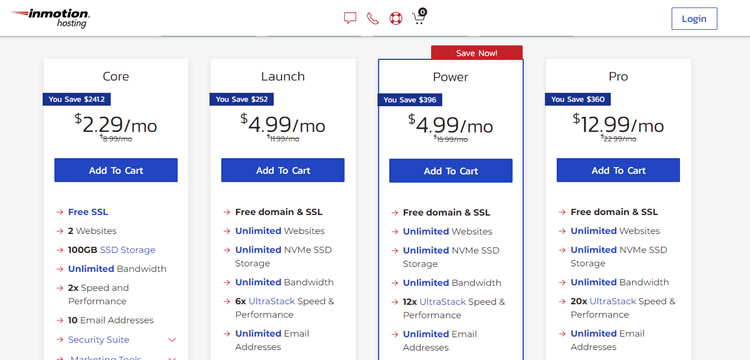This screenshot has width=750, height=360.
Task: Click Unlimited Bandwidth in Power plan
Action: (452, 283)
